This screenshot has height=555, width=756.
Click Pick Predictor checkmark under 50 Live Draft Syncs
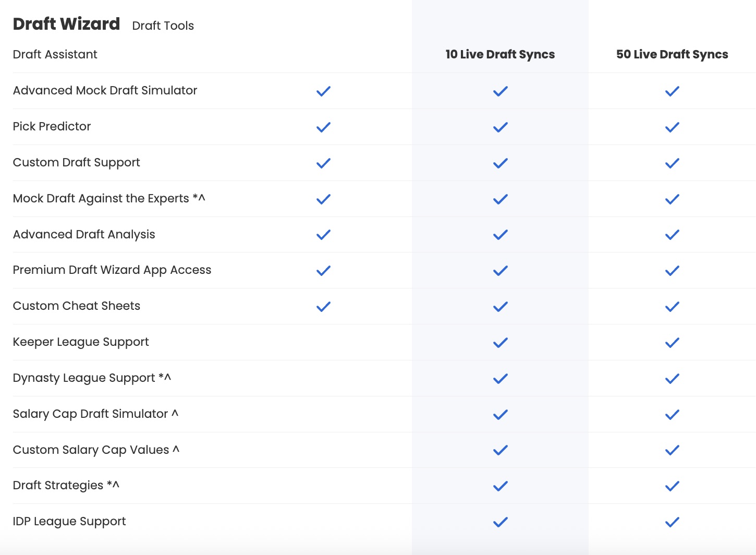point(672,127)
